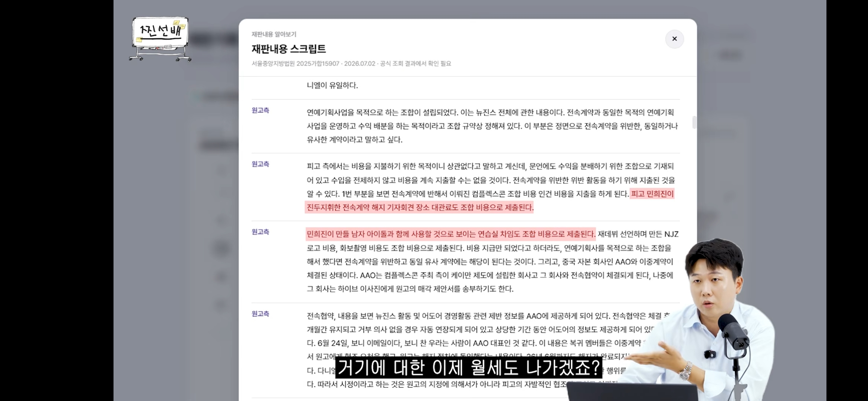Viewport: 868px width, 401px height.
Task: Click 원고측 label beside 연예기획사업을 목적으로 paragraph
Action: pyautogui.click(x=260, y=110)
